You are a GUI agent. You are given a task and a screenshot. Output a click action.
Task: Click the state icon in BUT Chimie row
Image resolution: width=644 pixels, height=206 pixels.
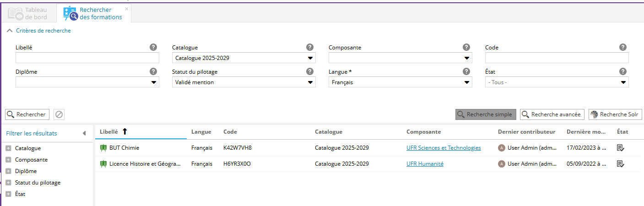620,148
